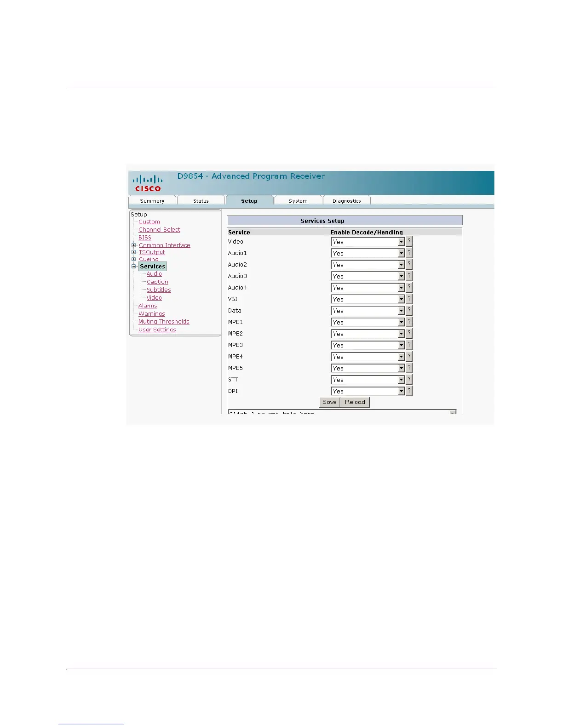Open the Channel Select link

tap(159, 229)
